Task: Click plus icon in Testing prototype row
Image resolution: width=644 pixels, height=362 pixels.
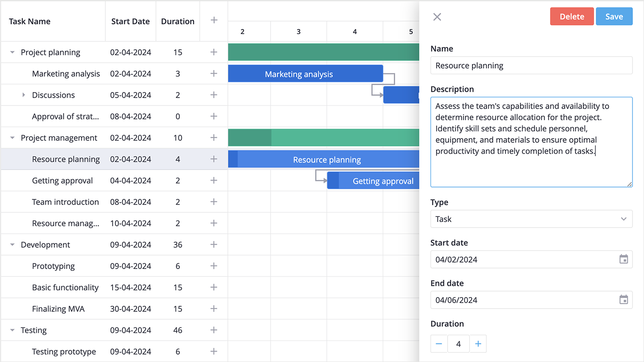Action: [x=213, y=351]
